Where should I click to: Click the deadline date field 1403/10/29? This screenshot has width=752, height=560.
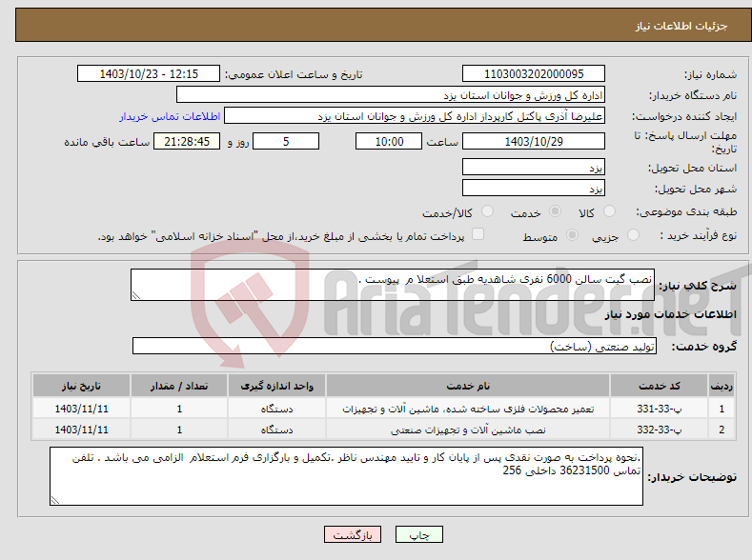point(534,141)
